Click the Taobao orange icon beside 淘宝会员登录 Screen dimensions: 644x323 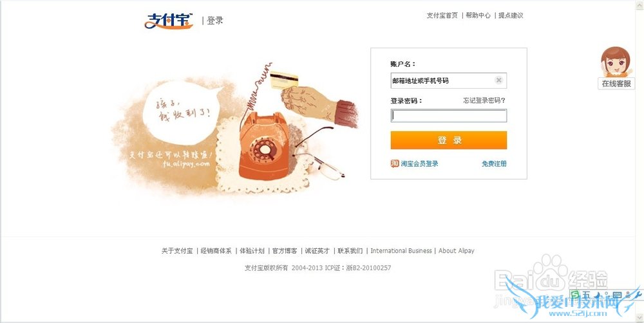(x=394, y=163)
